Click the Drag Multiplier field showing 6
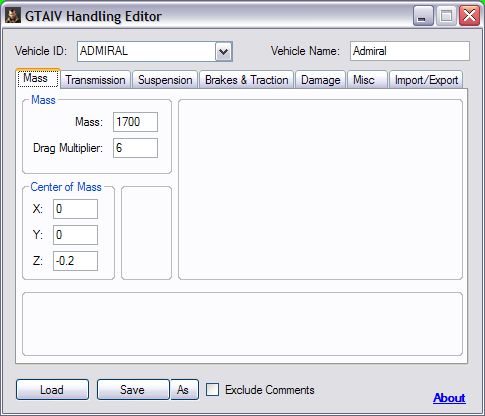 click(135, 148)
